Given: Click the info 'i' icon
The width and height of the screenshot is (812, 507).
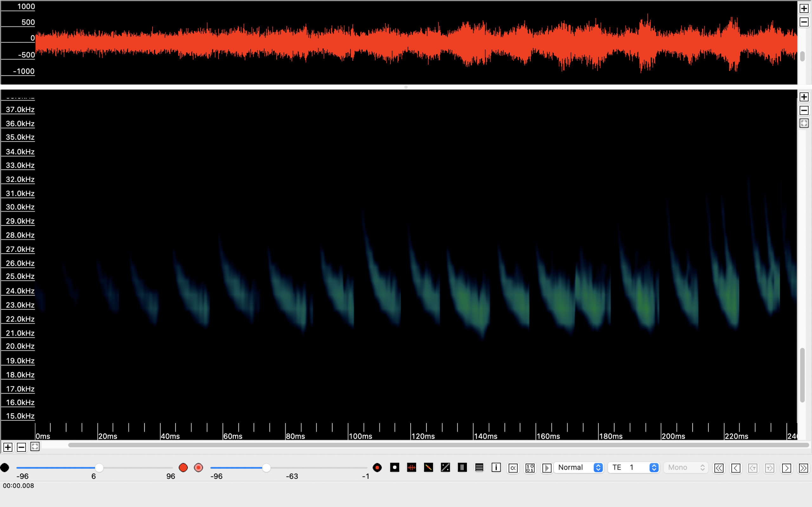Looking at the screenshot, I should [x=496, y=467].
